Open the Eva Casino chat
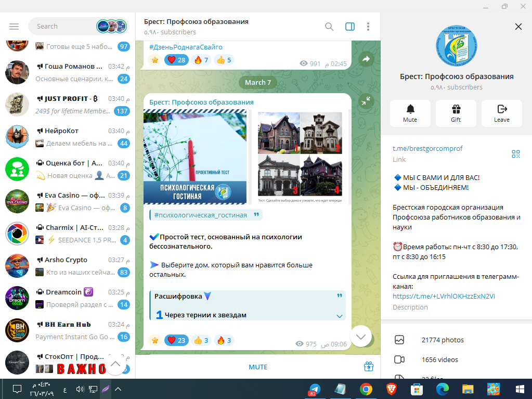Viewport: 532px width, 399px height. coord(68,201)
